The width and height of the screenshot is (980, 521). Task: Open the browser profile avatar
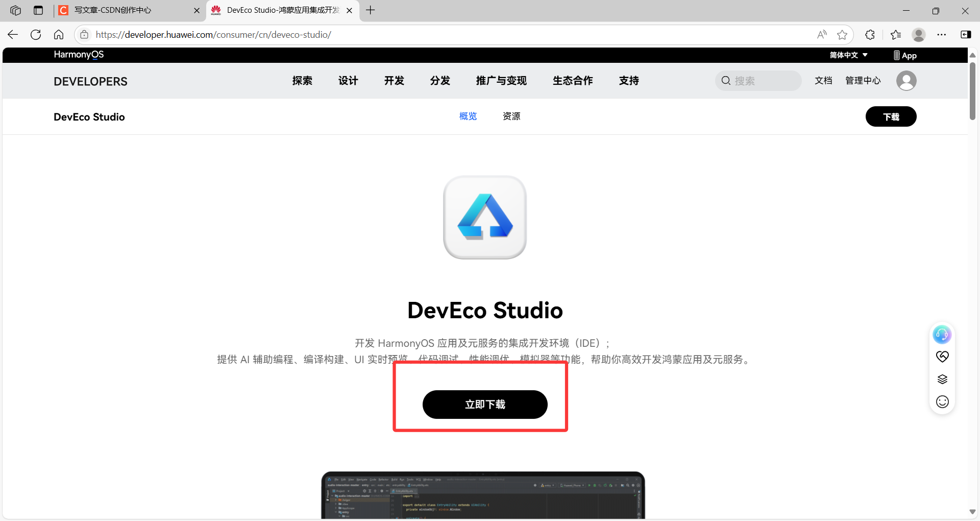tap(919, 35)
